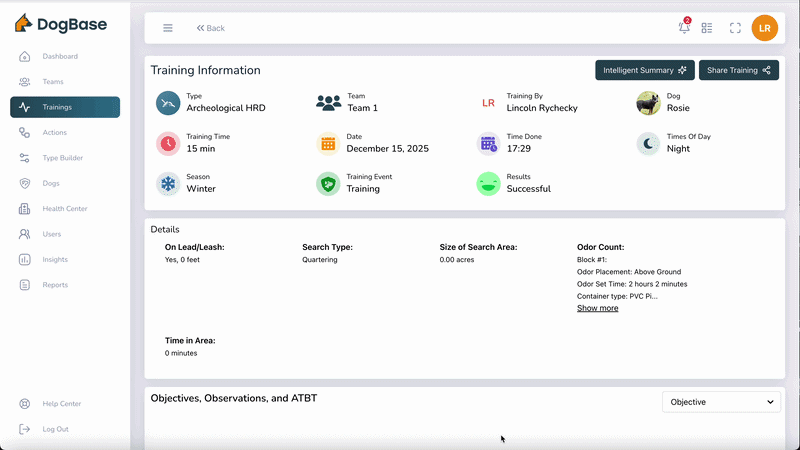
Task: Select Health Center in sidebar
Action: pos(65,209)
